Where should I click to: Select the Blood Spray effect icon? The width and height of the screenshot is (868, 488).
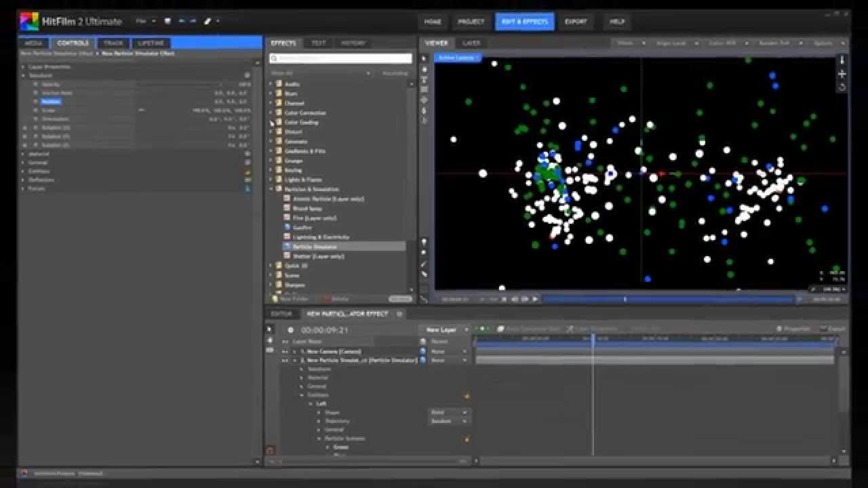287,208
